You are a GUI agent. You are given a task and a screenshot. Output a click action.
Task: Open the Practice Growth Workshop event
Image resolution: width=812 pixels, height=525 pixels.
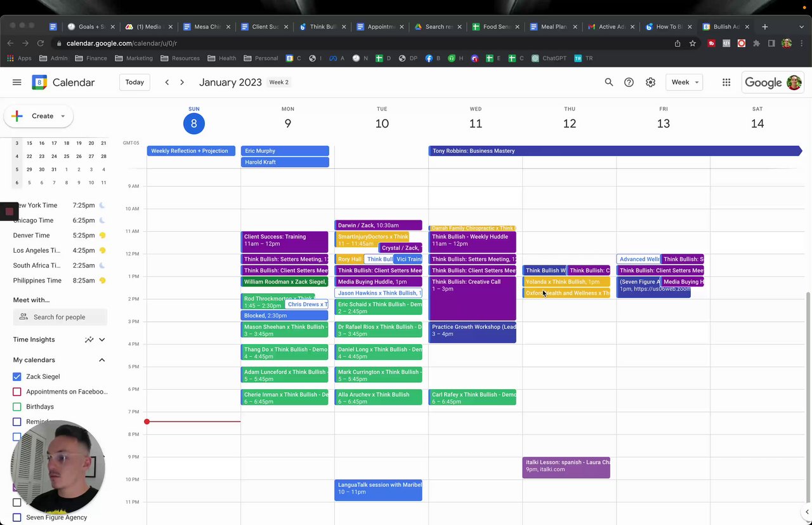pyautogui.click(x=473, y=332)
